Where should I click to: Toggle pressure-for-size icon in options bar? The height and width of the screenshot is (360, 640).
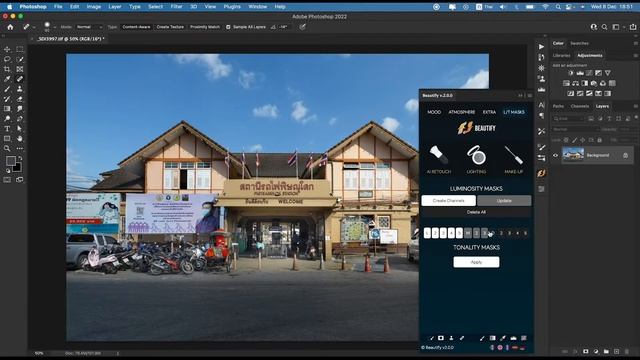coord(302,27)
